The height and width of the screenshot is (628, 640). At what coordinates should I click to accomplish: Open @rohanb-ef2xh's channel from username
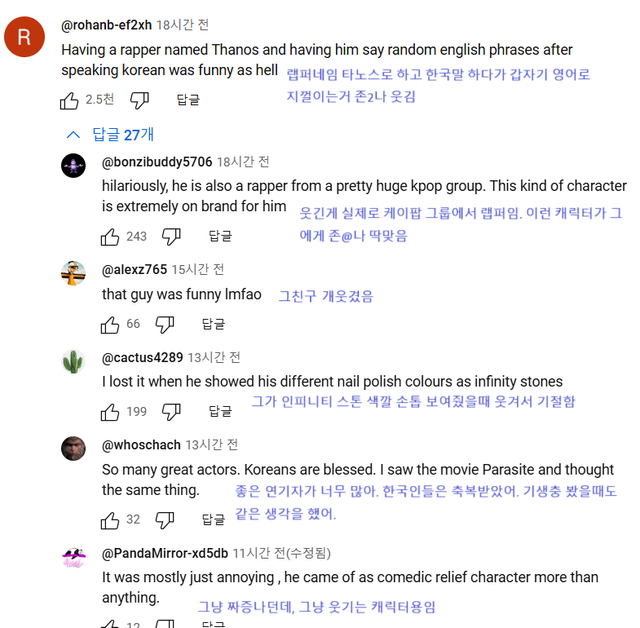click(x=105, y=24)
